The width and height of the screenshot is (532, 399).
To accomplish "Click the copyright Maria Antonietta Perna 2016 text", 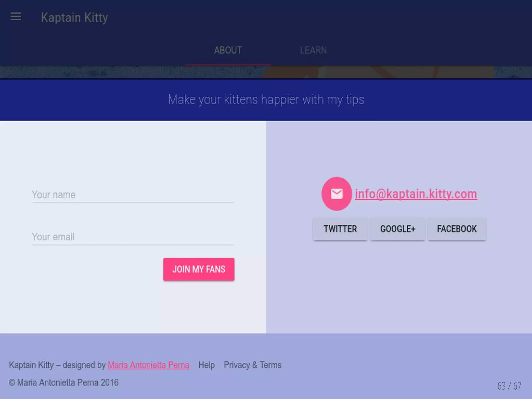I will pyautogui.click(x=64, y=383).
